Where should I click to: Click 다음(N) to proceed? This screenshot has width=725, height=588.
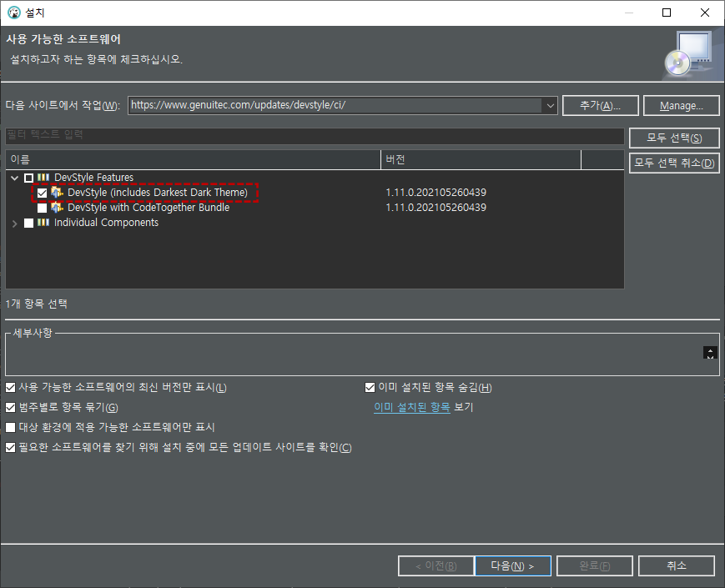(x=512, y=565)
